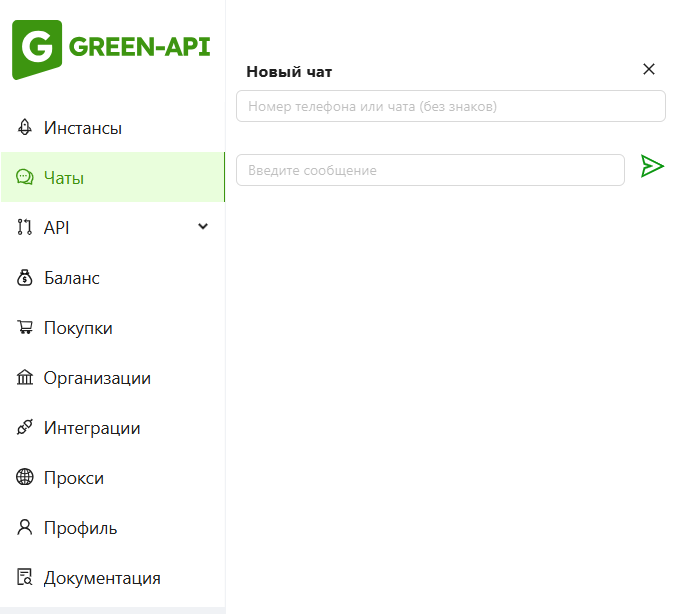This screenshot has height=614, width=676.
Task: Click the globe icon for Прокси
Action: pyautogui.click(x=25, y=478)
